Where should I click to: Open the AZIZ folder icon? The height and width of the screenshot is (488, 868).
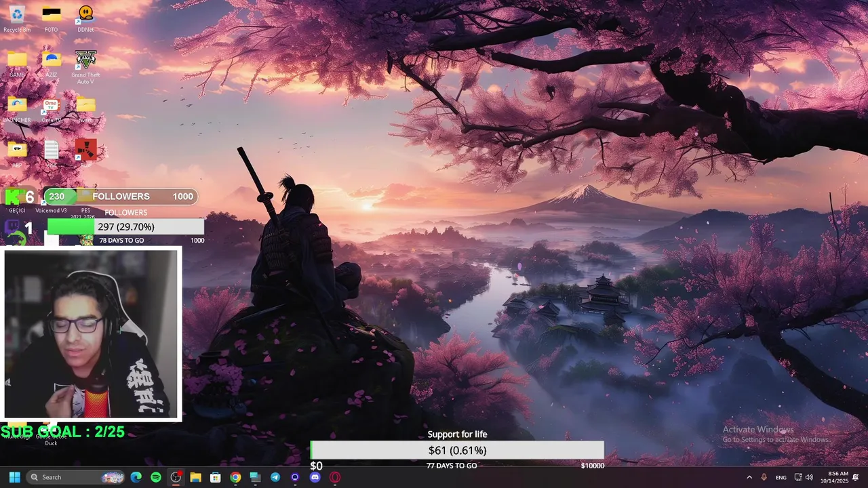51,64
